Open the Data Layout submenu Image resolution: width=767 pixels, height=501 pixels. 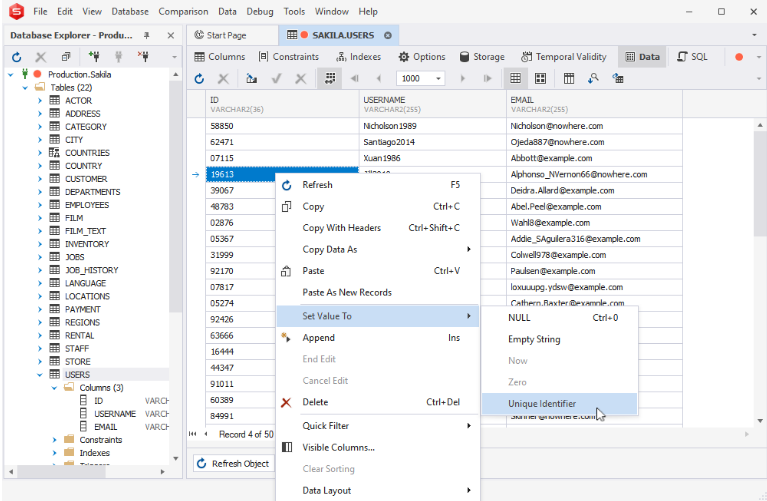378,490
